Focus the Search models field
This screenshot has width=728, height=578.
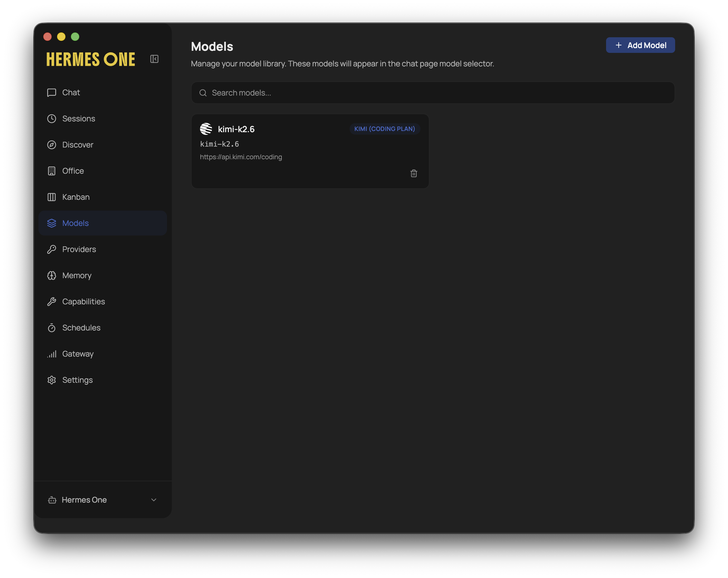point(432,93)
